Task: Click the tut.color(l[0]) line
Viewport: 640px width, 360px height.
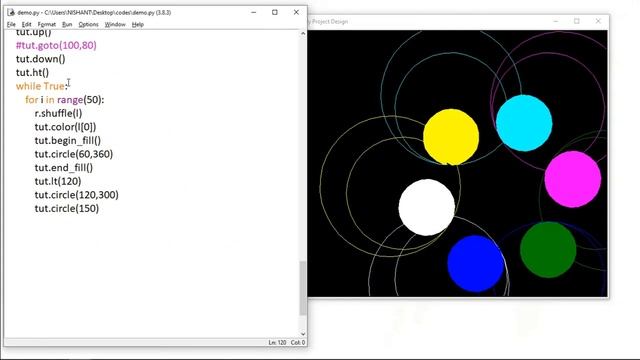Action: [x=65, y=127]
